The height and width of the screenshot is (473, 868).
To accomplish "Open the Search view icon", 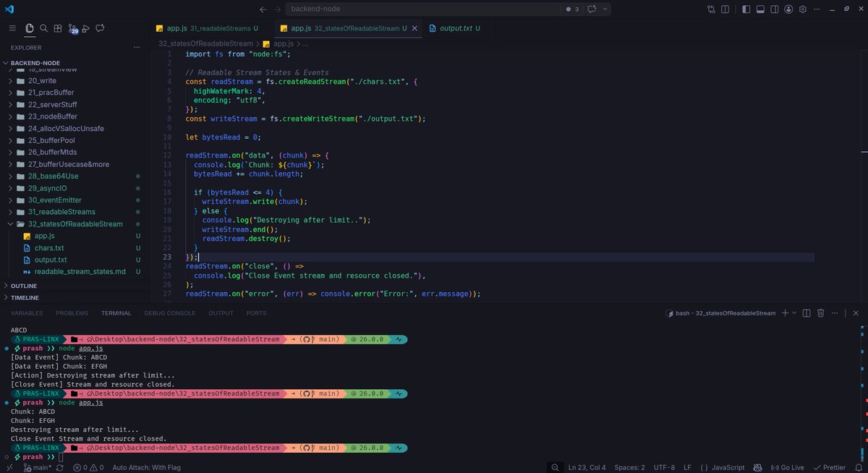I will [43, 28].
